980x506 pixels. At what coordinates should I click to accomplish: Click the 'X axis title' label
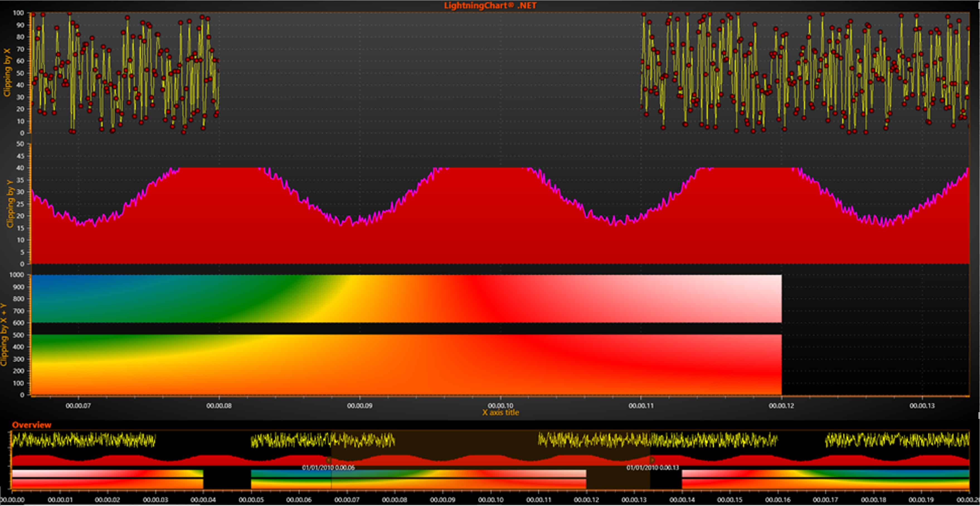pos(500,412)
